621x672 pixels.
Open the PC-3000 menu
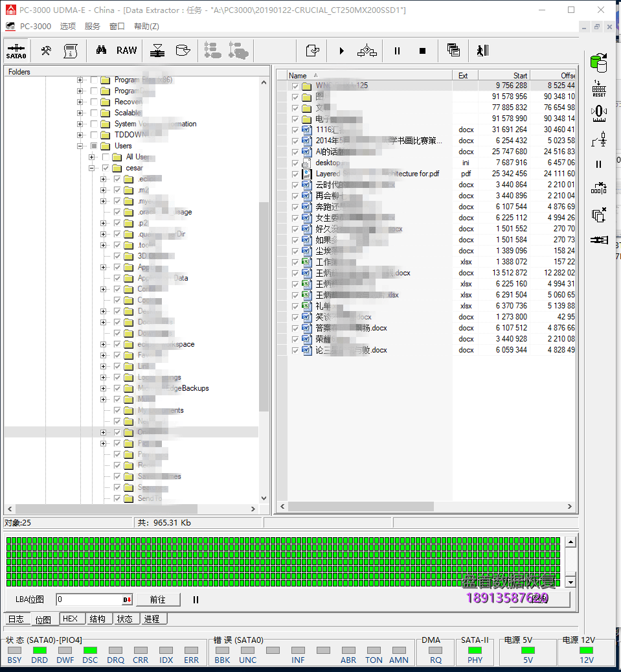click(35, 26)
